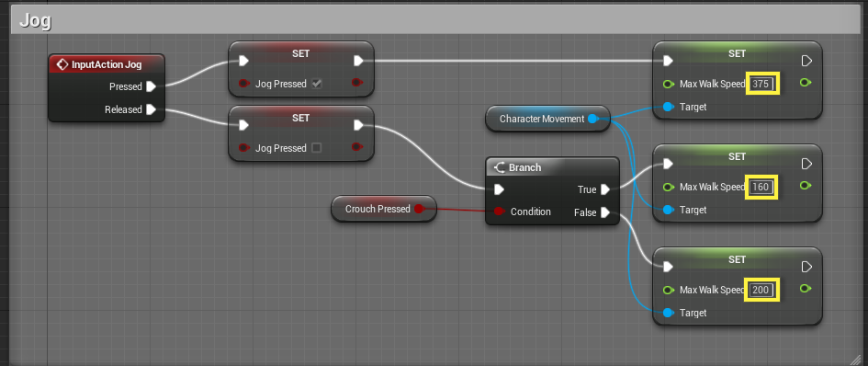The image size is (868, 366).
Task: Click the Branch node's False output pin
Action: click(x=605, y=212)
